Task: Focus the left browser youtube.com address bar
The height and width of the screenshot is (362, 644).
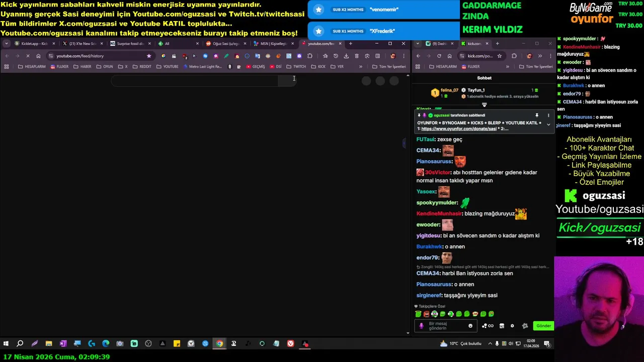Action: [101, 56]
